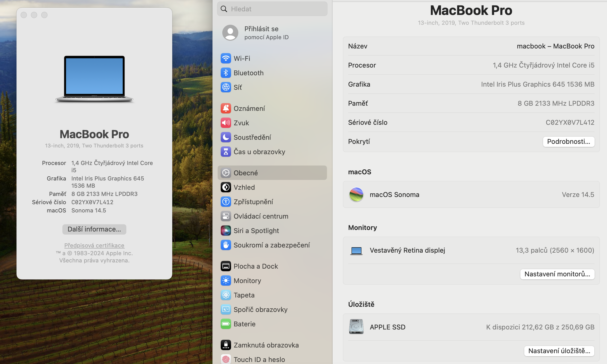
Task: Open Čas u obrazovky hourglass icon
Action: (x=226, y=152)
